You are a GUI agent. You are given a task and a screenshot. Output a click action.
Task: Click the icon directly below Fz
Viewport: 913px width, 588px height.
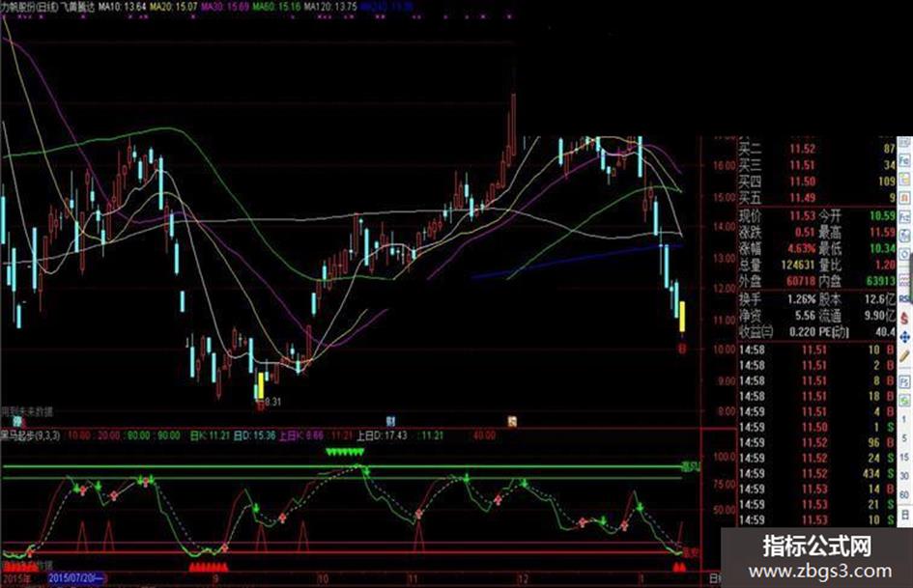[905, 236]
